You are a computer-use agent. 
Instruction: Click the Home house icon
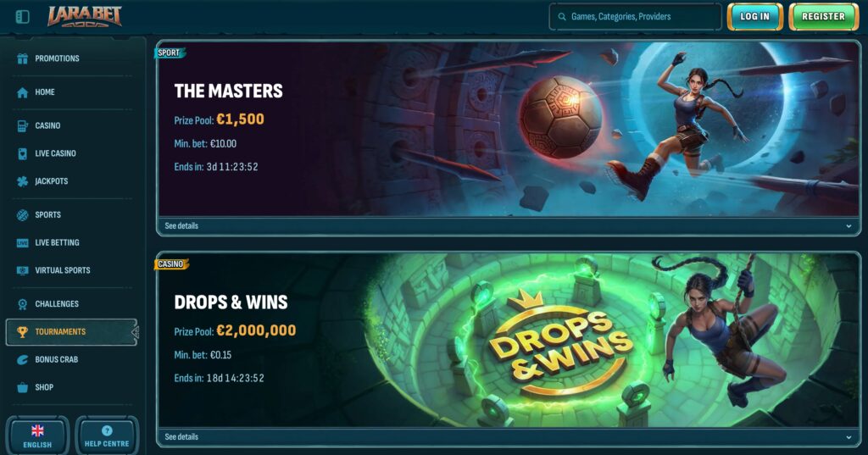(22, 92)
